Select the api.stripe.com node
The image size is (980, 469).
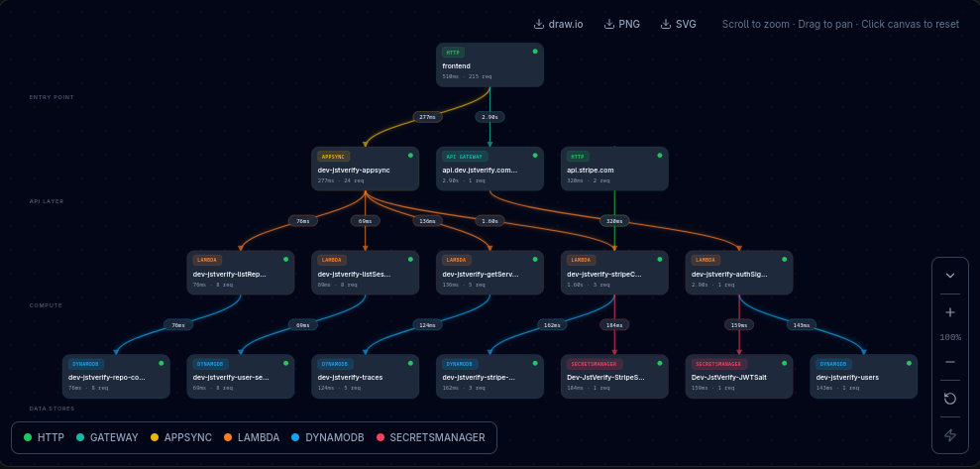pyautogui.click(x=614, y=169)
